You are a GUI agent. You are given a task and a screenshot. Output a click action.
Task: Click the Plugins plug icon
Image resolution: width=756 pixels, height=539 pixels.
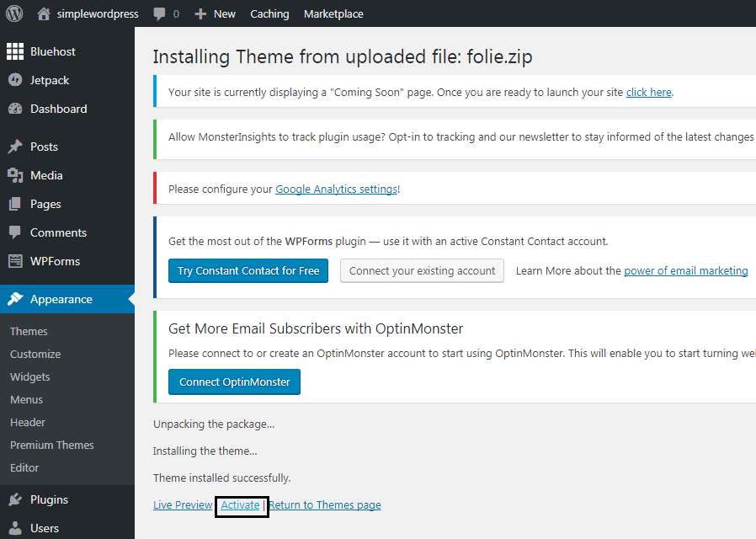pyautogui.click(x=15, y=499)
